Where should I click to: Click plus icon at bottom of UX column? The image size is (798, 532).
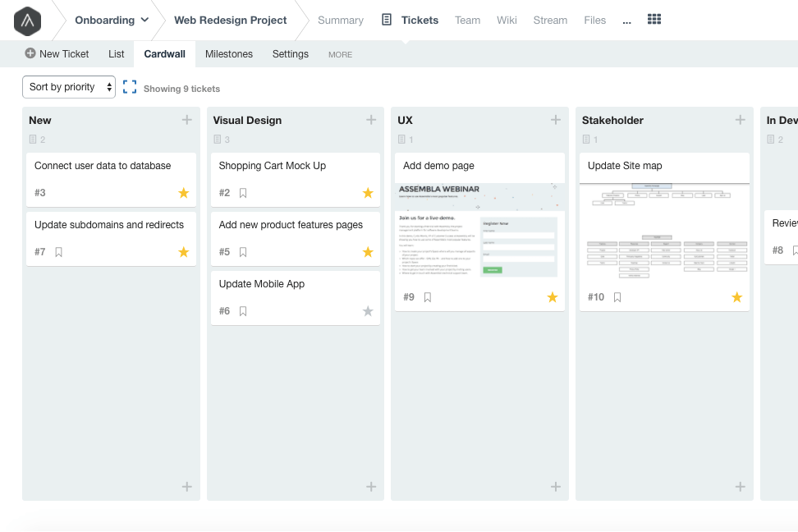pos(556,487)
